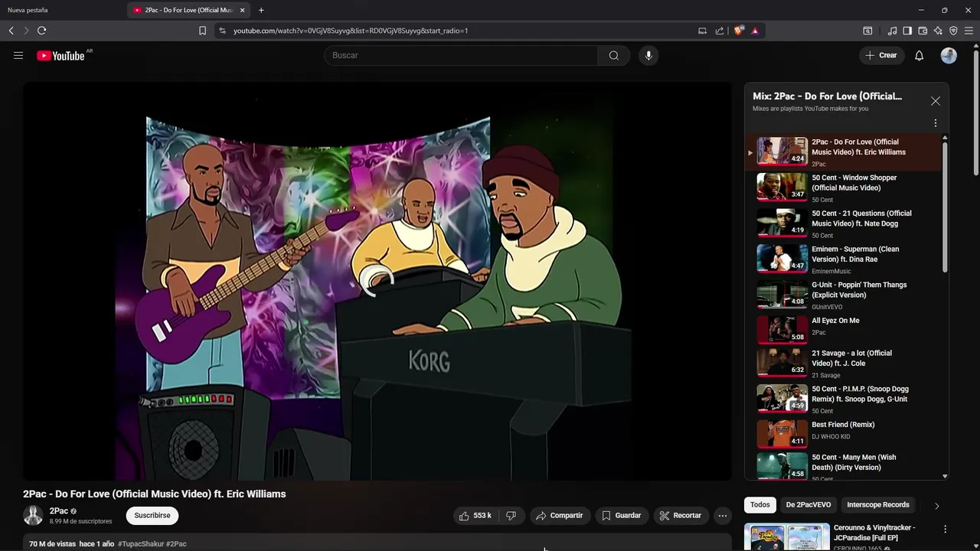The image size is (980, 551).
Task: Open the account avatar menu
Action: click(x=949, y=55)
